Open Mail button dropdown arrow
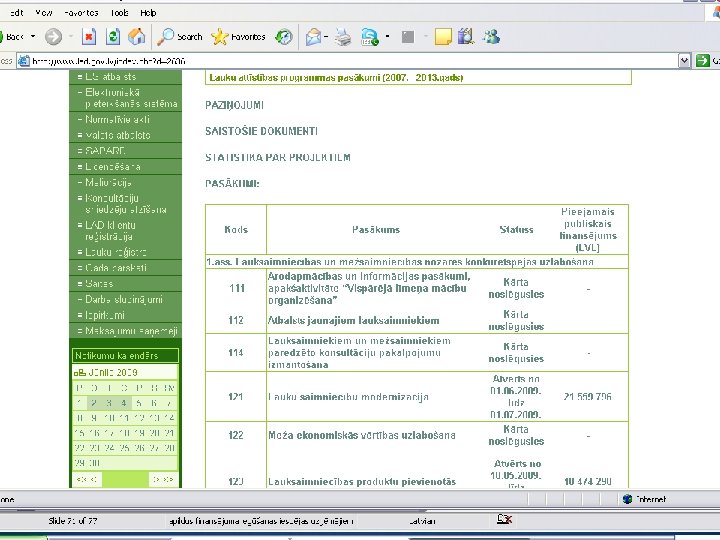Image resolution: width=720 pixels, height=540 pixels. pyautogui.click(x=326, y=36)
